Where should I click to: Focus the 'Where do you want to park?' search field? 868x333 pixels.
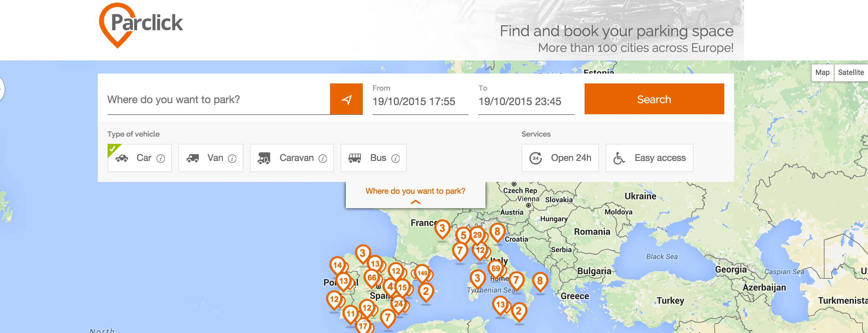click(x=218, y=100)
